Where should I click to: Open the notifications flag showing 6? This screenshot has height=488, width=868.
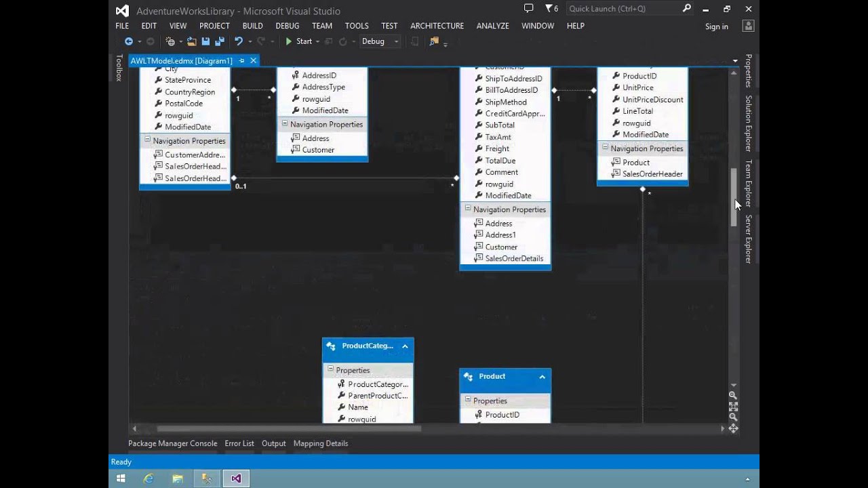(552, 9)
